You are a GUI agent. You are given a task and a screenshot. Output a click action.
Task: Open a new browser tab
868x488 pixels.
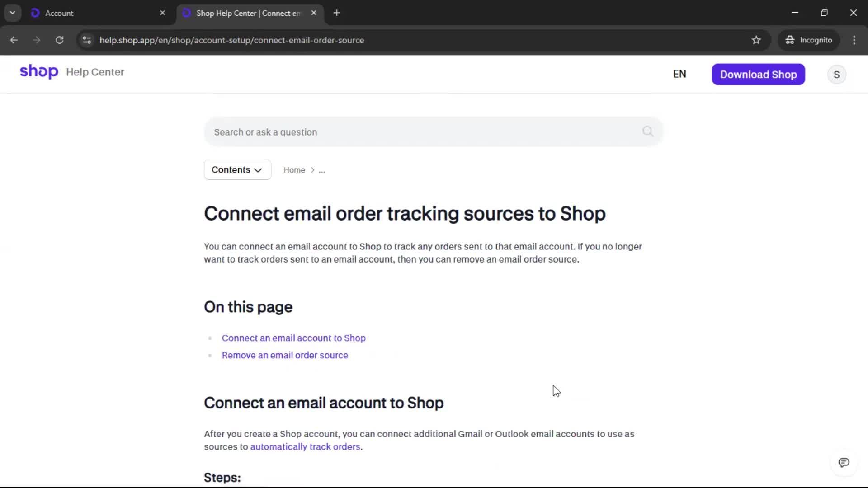tap(336, 13)
